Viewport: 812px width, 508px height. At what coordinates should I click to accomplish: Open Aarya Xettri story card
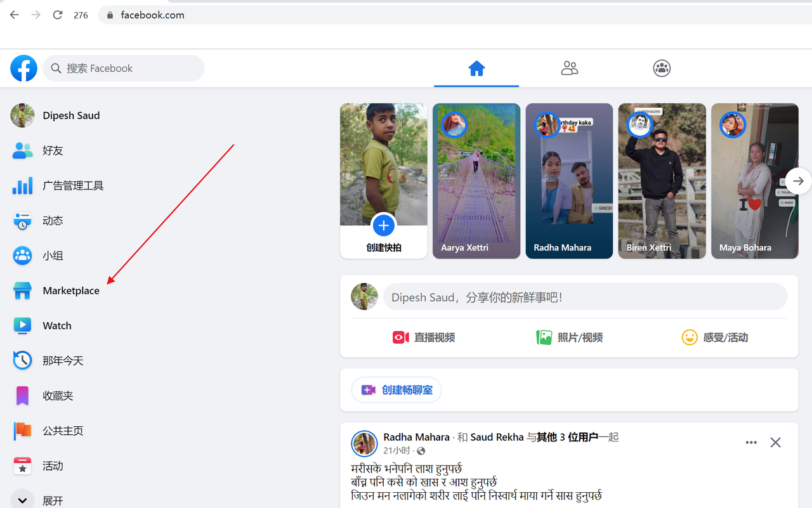point(476,181)
